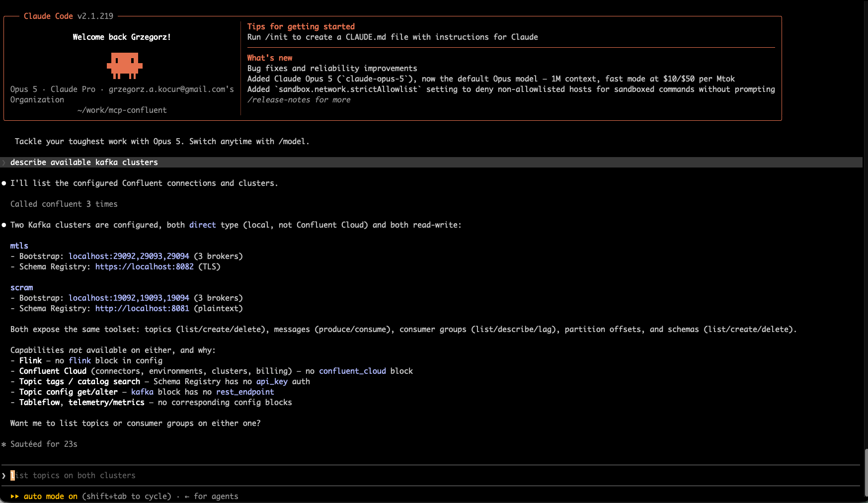868x503 pixels.
Task: Click the asterisk spinner before 'Sautéed for 23s'
Action: click(x=4, y=444)
